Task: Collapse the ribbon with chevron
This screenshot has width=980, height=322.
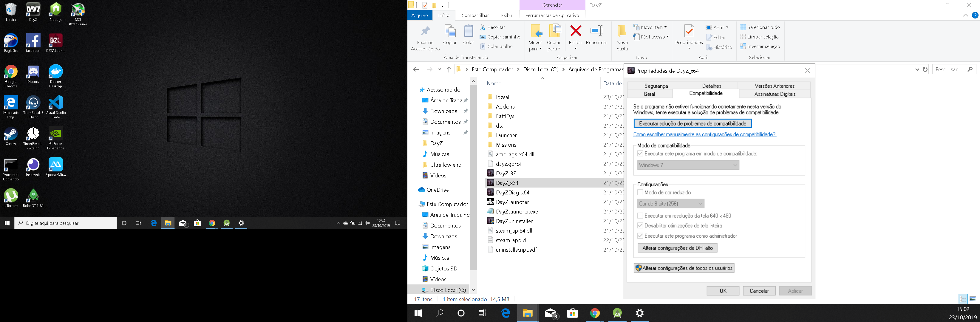Action: [966, 16]
